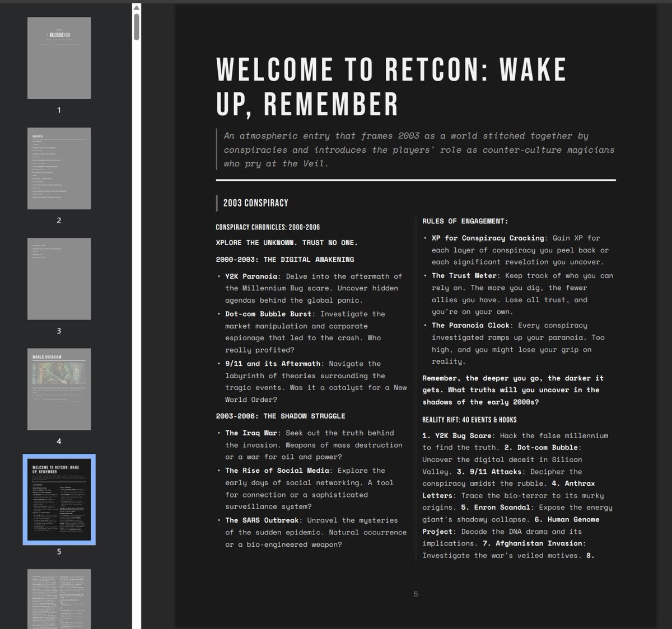Open page 4 World Overview thumbnail
Screen dimensions: 672x629
click(x=59, y=389)
